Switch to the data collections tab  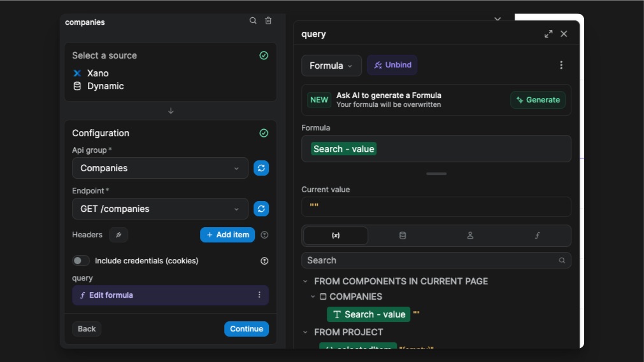403,235
